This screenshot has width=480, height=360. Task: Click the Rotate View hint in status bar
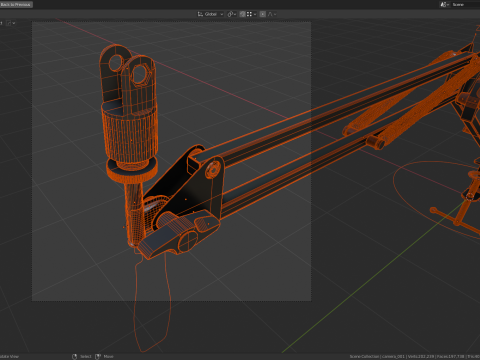9,356
